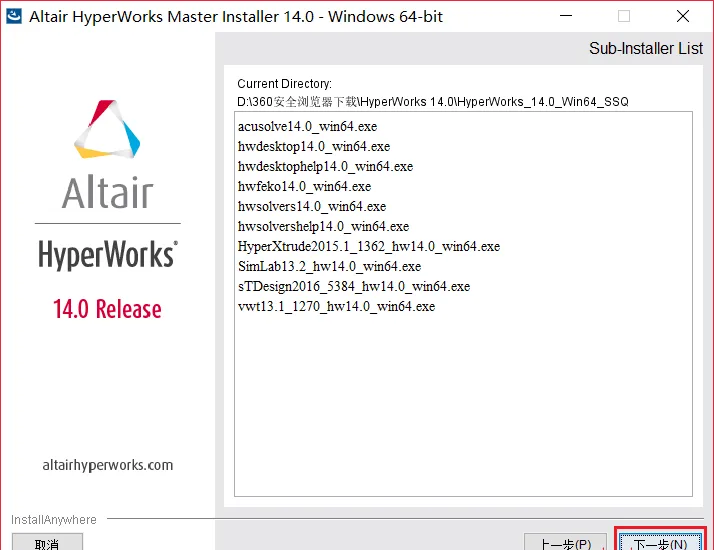
Task: Click the 下一步(N) next button
Action: (x=660, y=542)
